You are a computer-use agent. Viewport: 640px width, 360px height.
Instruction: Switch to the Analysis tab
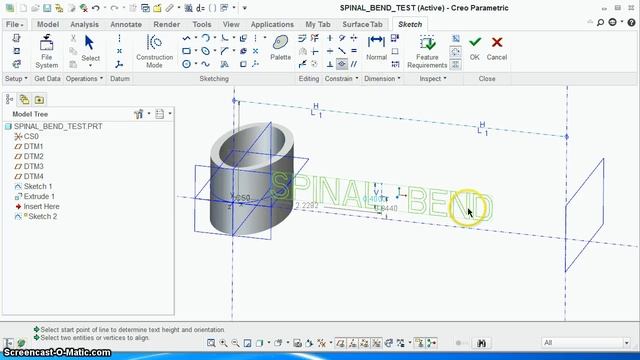click(x=84, y=24)
